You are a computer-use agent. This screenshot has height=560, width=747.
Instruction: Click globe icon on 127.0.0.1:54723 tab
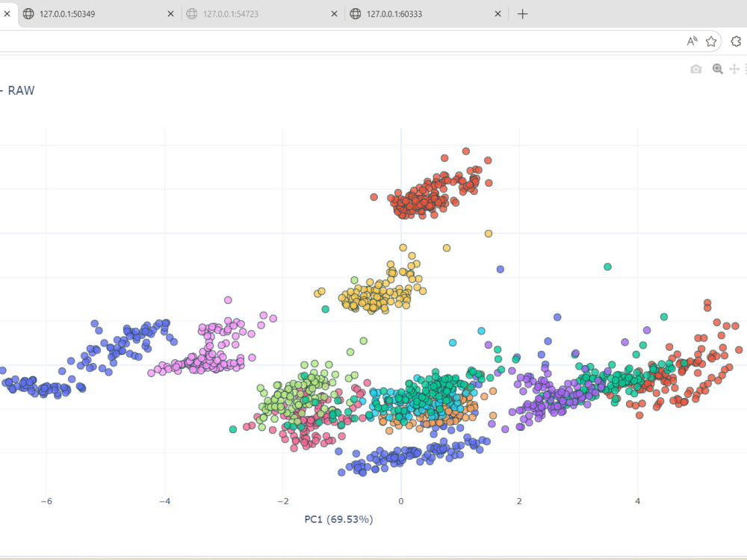click(192, 13)
